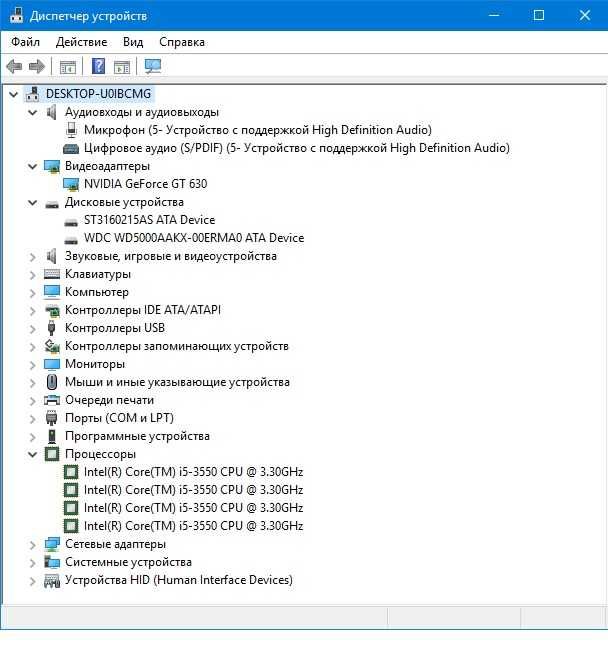
Task: Expand Контроллеры запоминающих устройств
Action: pyautogui.click(x=33, y=347)
